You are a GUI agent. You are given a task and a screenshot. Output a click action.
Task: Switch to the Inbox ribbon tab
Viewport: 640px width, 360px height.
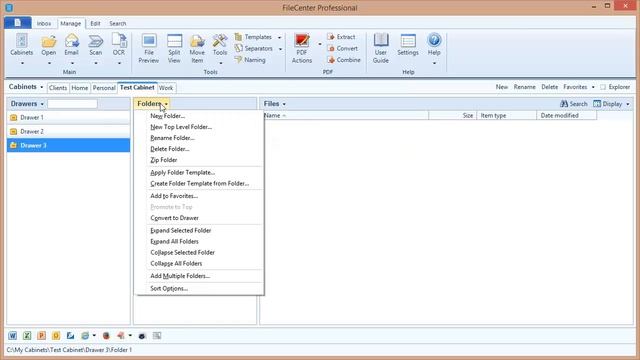pos(44,24)
